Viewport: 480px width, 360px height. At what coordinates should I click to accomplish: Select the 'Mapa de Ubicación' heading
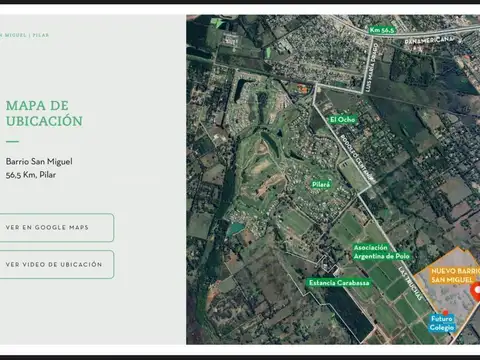(44, 113)
